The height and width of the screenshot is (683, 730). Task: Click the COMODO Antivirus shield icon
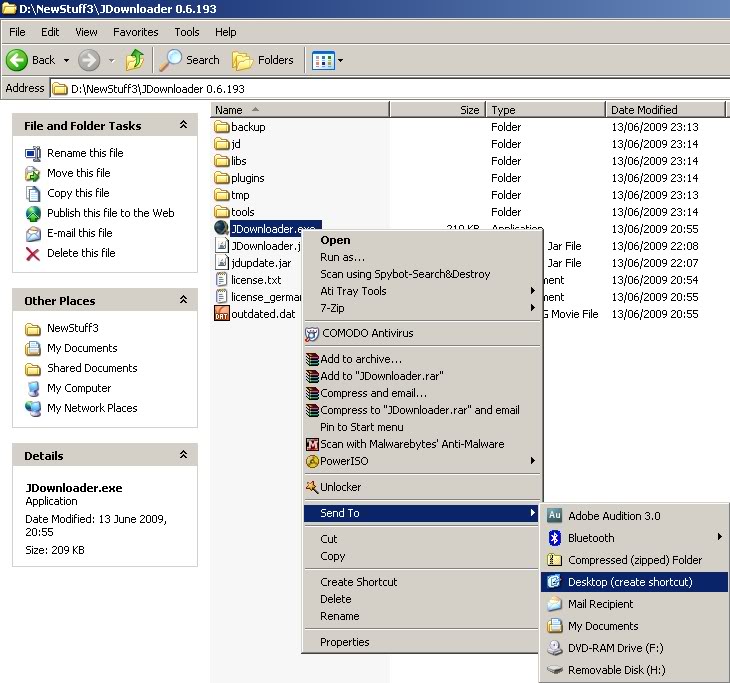point(312,333)
